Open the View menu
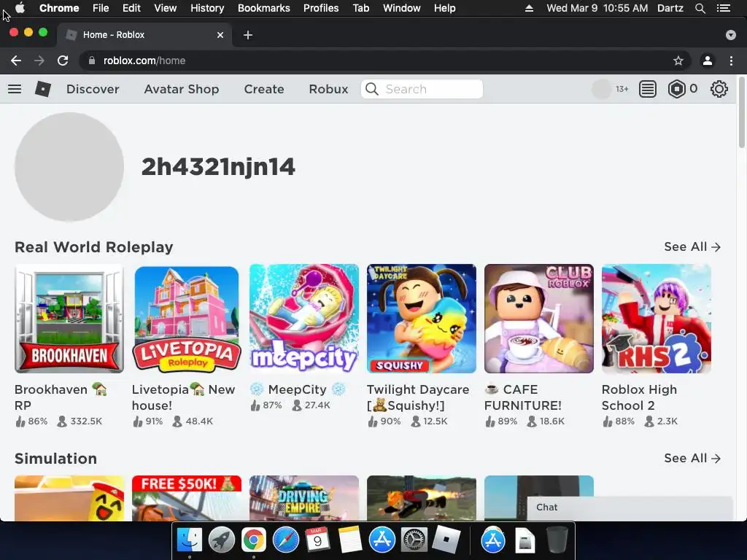The height and width of the screenshot is (560, 747). tap(166, 8)
